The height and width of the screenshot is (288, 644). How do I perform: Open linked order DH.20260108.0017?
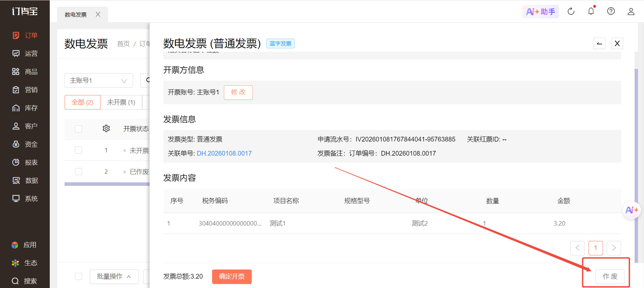pyautogui.click(x=224, y=154)
